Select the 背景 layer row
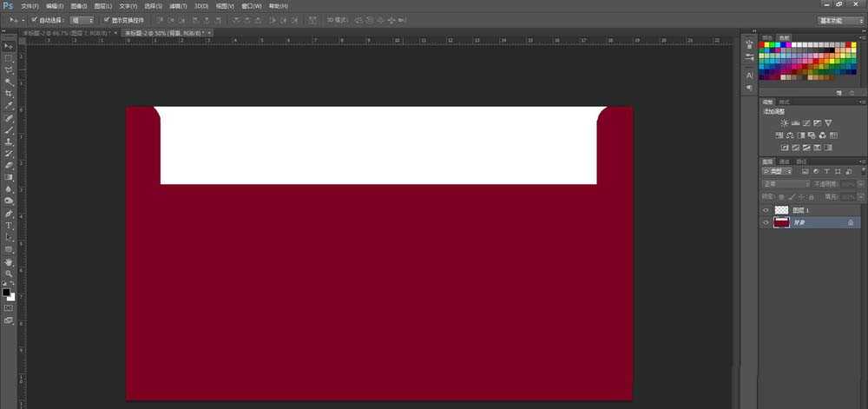 pos(812,222)
